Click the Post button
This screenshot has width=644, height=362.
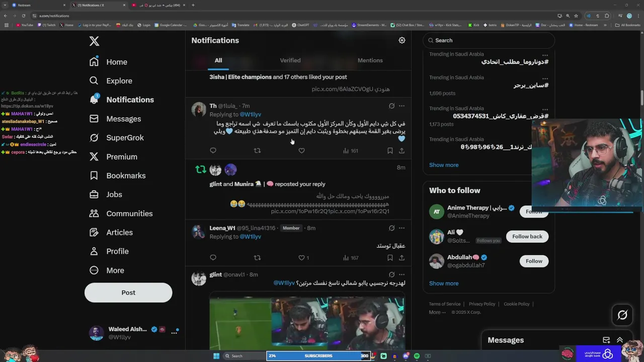point(128,293)
